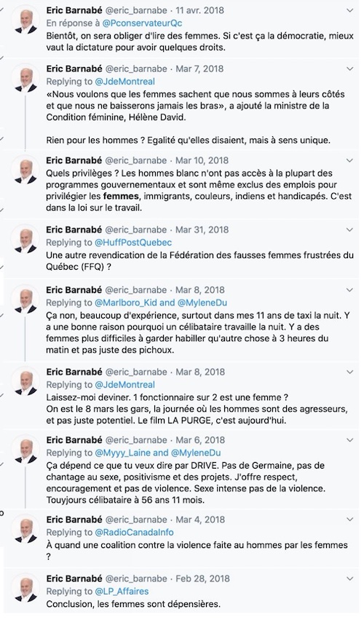Open the @RadioCanadaInfo mention
This screenshot has width=364, height=618.
click(x=134, y=532)
